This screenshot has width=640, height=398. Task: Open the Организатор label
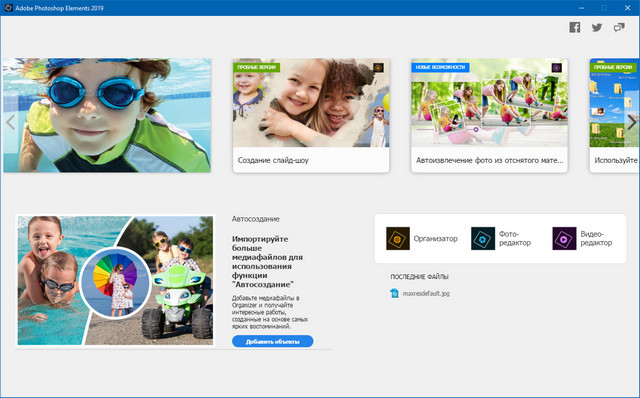tap(436, 238)
